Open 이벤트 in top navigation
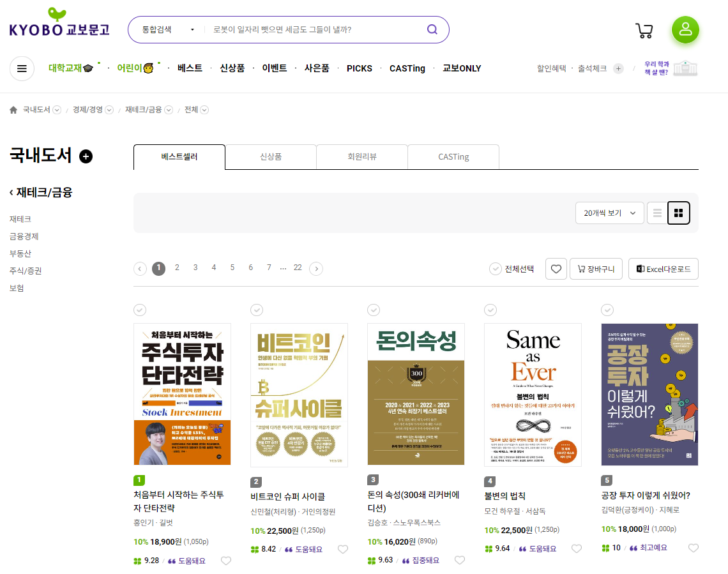This screenshot has width=728, height=574. coord(275,68)
